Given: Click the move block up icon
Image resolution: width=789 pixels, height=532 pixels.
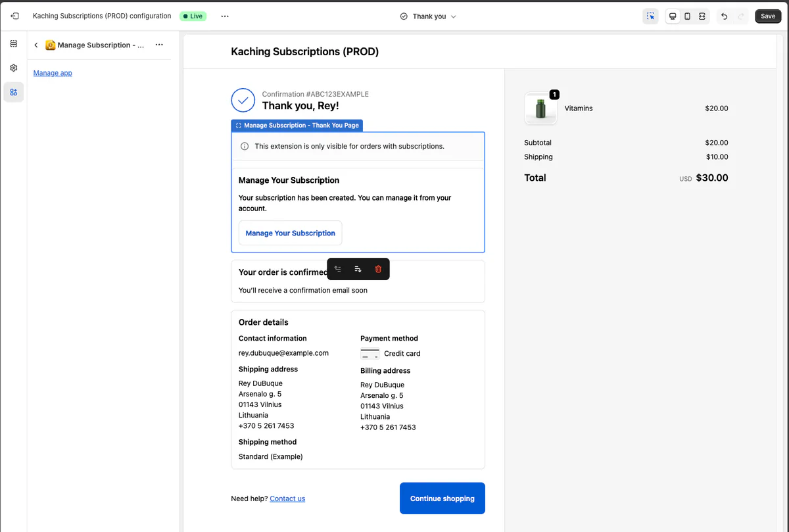Looking at the screenshot, I should [x=338, y=269].
